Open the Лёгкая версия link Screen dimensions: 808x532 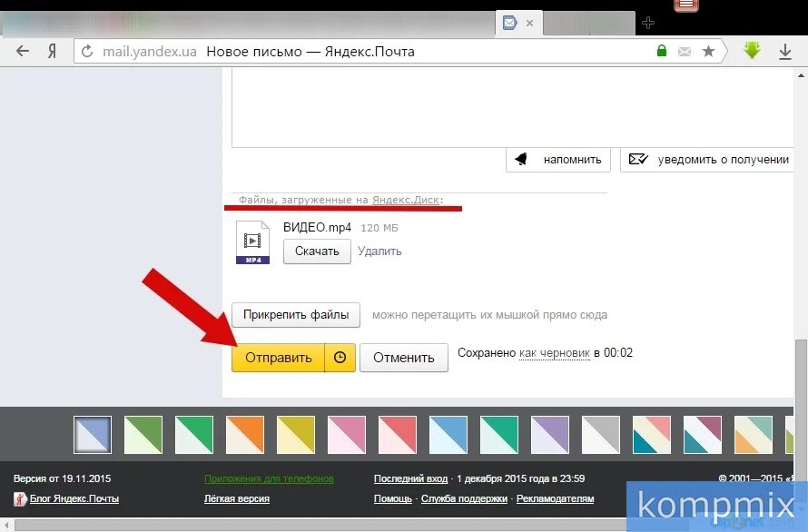[237, 499]
